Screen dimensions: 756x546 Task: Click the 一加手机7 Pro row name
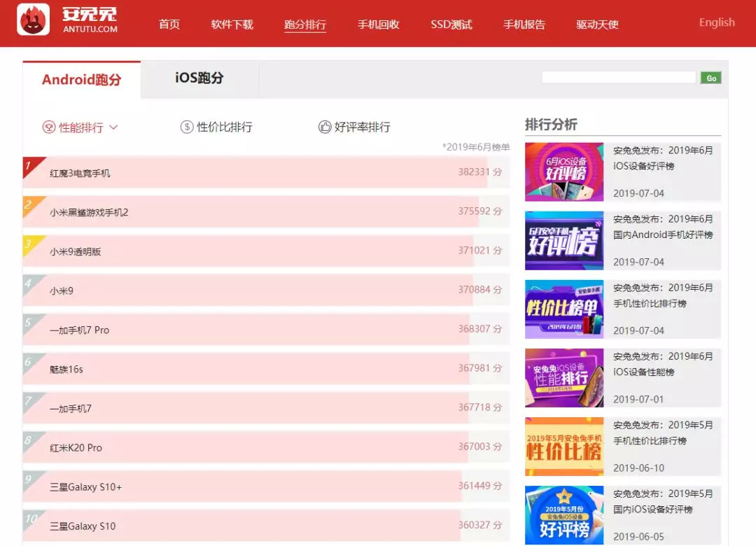pos(80,330)
